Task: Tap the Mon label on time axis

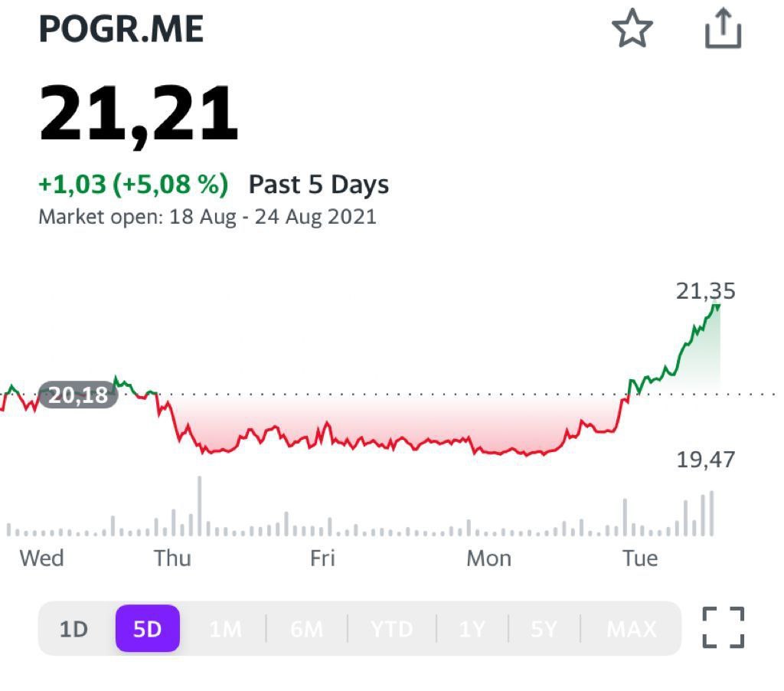Action: [488, 558]
